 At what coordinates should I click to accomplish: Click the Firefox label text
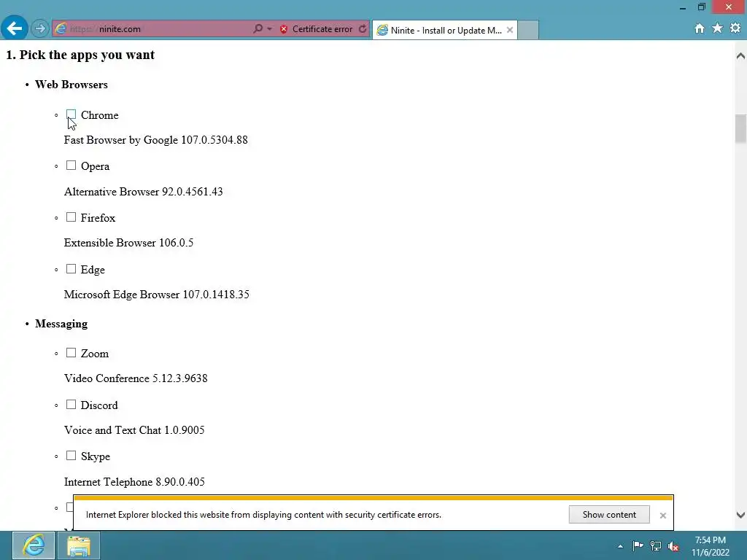[98, 218]
